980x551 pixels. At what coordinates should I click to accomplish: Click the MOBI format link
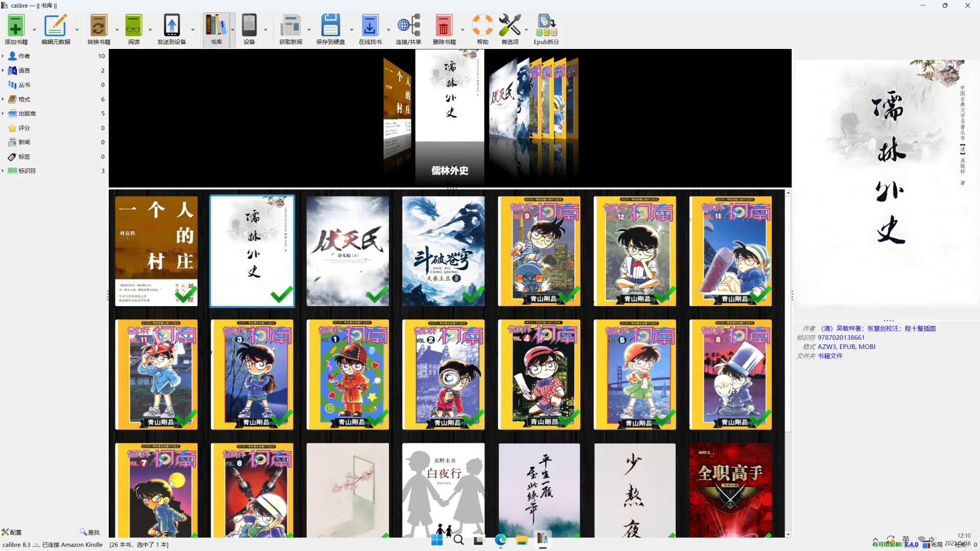(867, 347)
